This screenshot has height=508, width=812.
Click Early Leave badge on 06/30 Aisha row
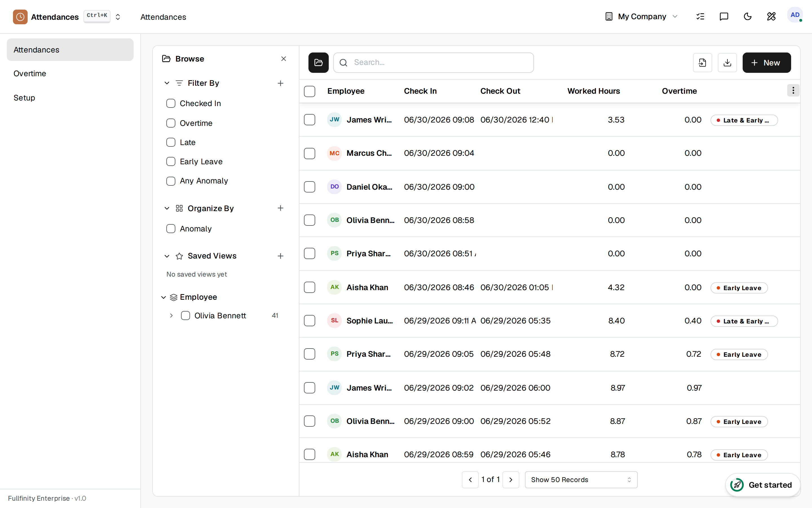point(739,288)
